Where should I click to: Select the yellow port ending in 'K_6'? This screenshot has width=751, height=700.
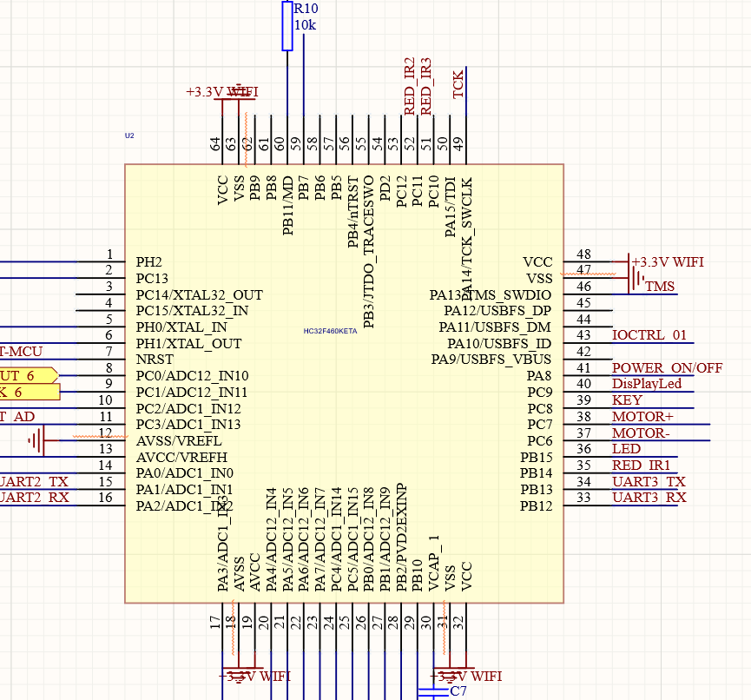click(x=30, y=392)
